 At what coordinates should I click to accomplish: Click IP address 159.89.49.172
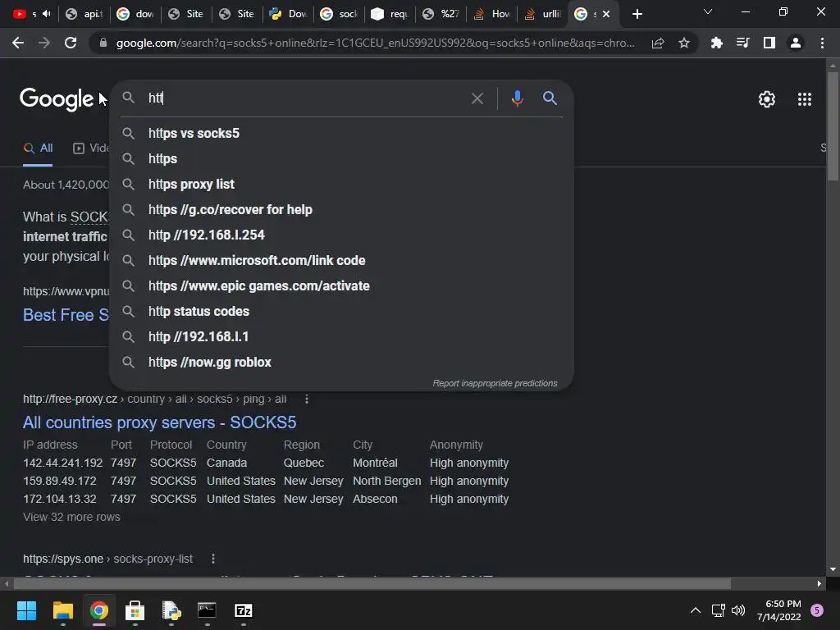(x=59, y=481)
